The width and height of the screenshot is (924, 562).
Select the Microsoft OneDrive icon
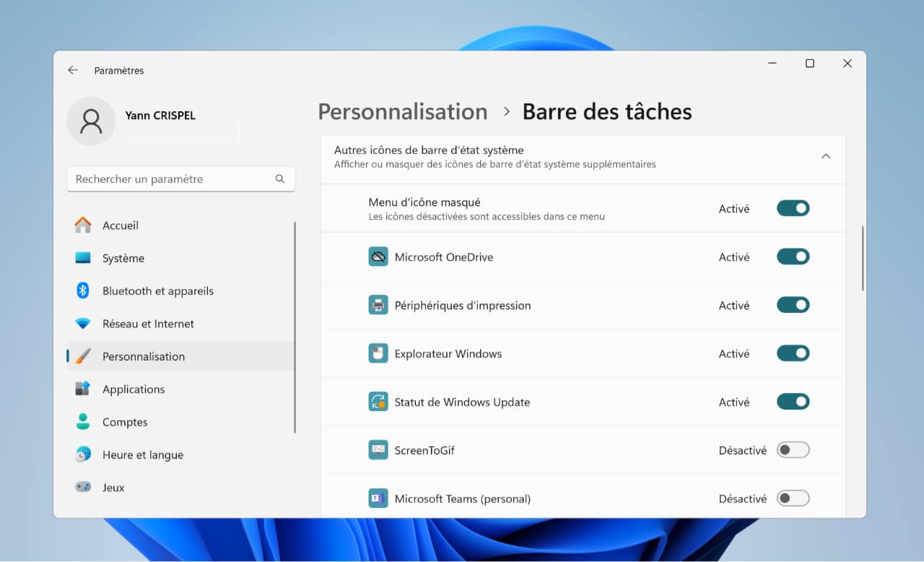click(x=378, y=256)
